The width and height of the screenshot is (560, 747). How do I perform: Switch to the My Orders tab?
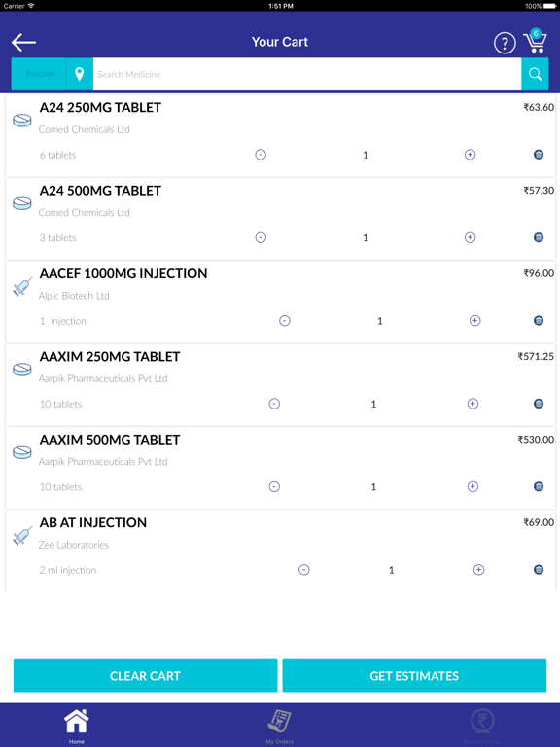(x=280, y=726)
